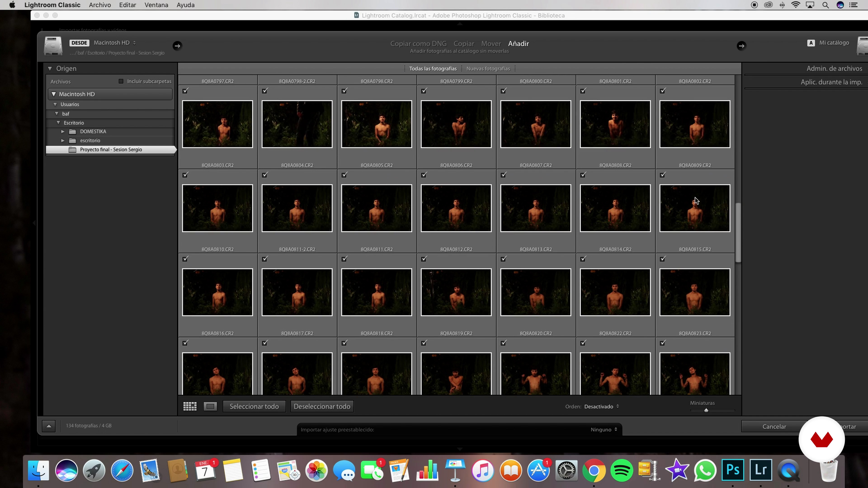Open Orden Desactivado dropdown

[x=601, y=406]
